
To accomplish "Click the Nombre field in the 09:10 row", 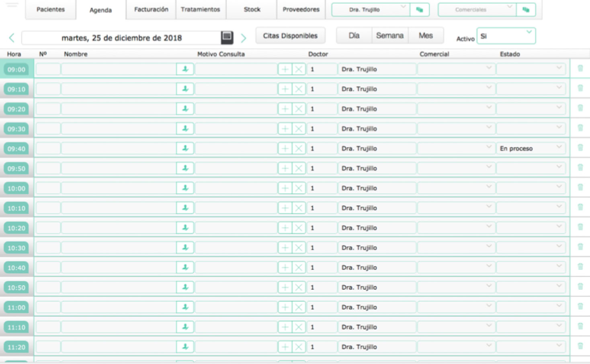I will click(x=118, y=89).
